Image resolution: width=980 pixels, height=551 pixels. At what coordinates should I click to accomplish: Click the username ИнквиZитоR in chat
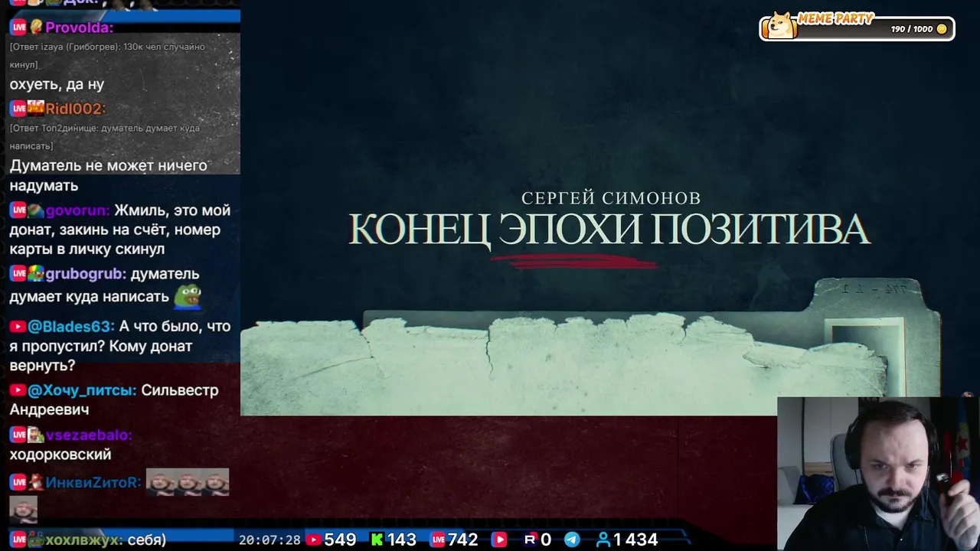click(93, 483)
